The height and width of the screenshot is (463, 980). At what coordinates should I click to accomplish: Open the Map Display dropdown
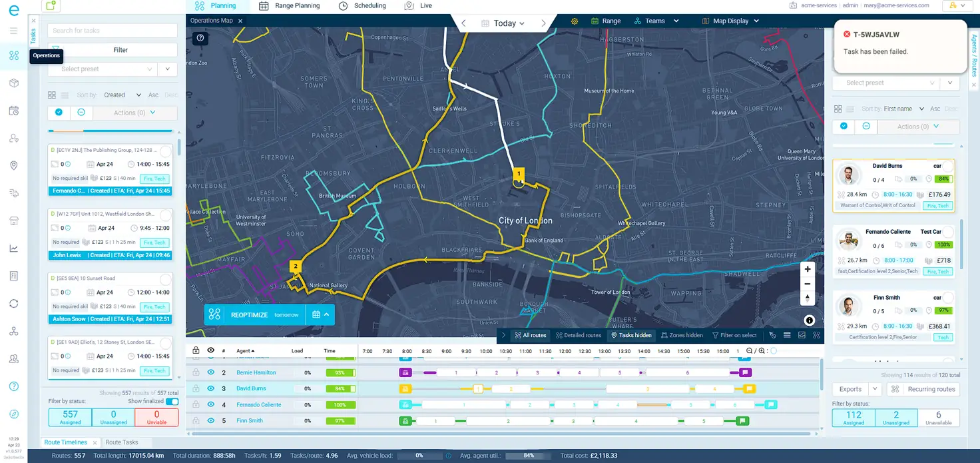point(731,21)
